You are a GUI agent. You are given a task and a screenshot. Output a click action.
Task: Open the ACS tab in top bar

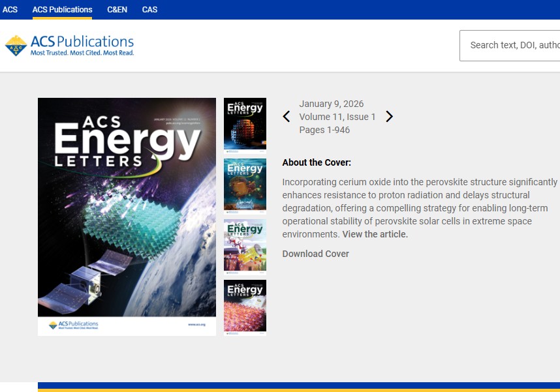click(x=10, y=10)
